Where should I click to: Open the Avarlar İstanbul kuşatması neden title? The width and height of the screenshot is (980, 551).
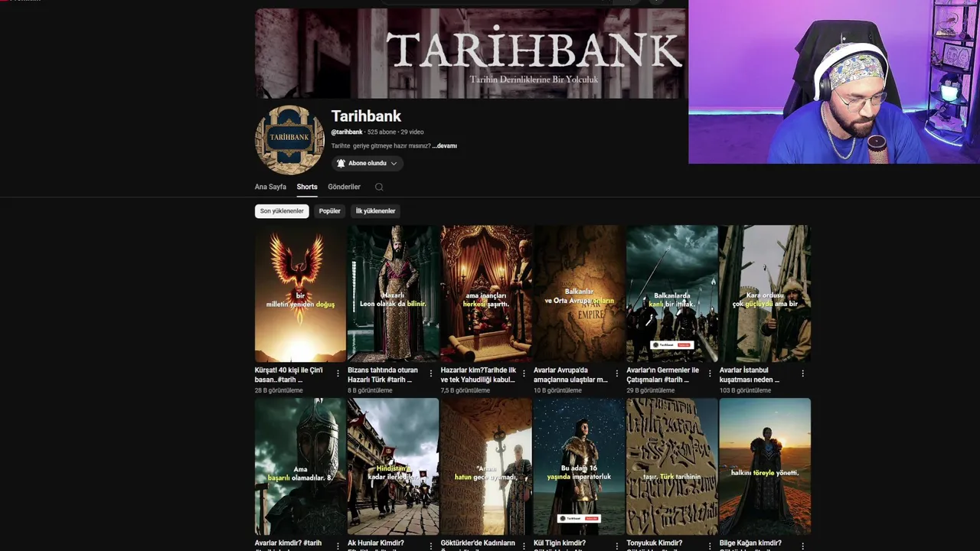750,375
